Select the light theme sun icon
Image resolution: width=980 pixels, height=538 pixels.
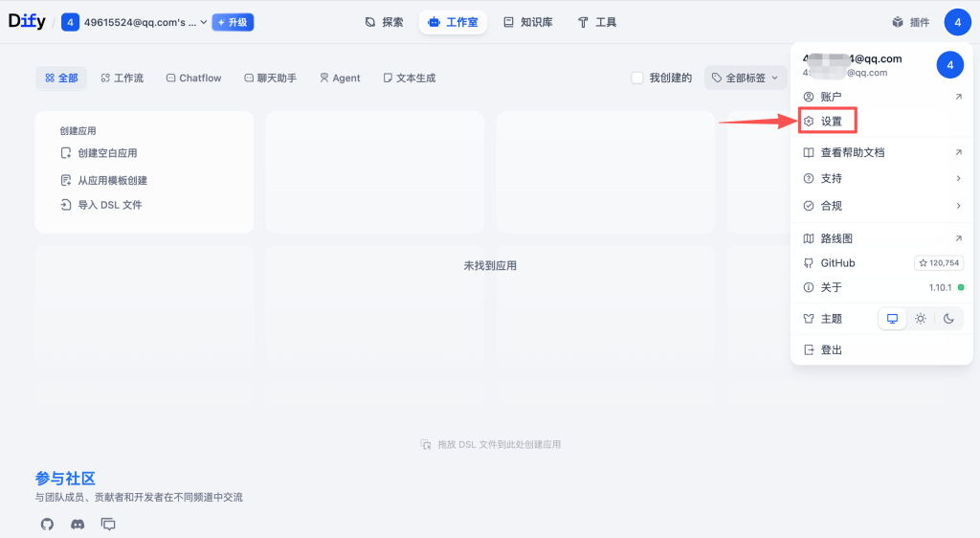coord(921,319)
